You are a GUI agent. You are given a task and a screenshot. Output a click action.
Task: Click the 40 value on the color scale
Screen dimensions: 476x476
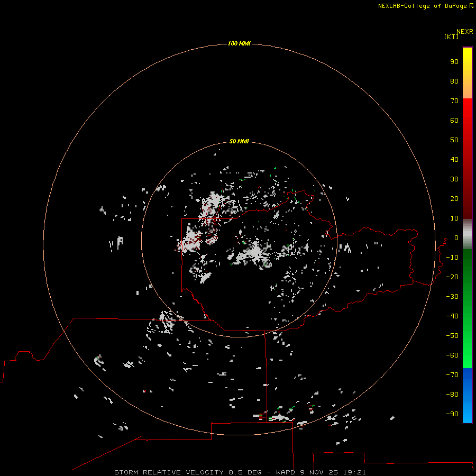click(454, 159)
